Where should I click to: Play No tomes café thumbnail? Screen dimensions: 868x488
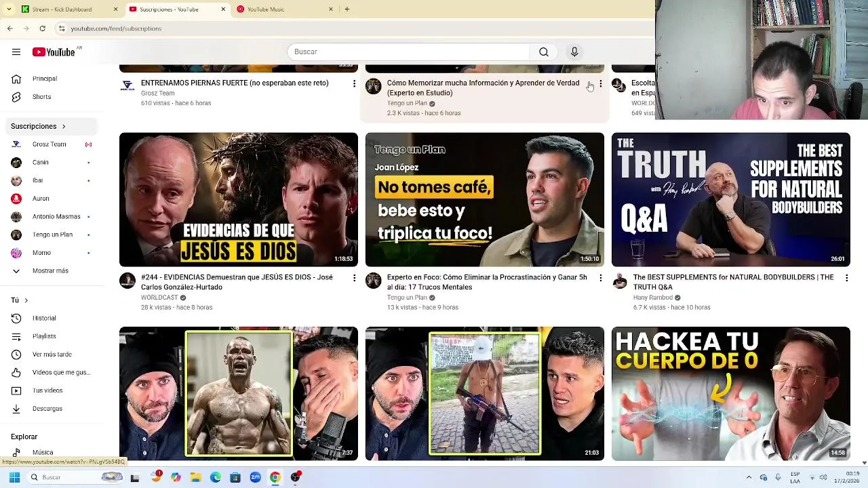485,199
